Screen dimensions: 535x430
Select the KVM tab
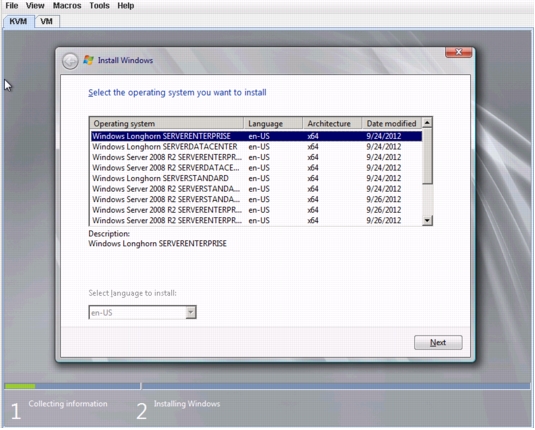tap(18, 22)
